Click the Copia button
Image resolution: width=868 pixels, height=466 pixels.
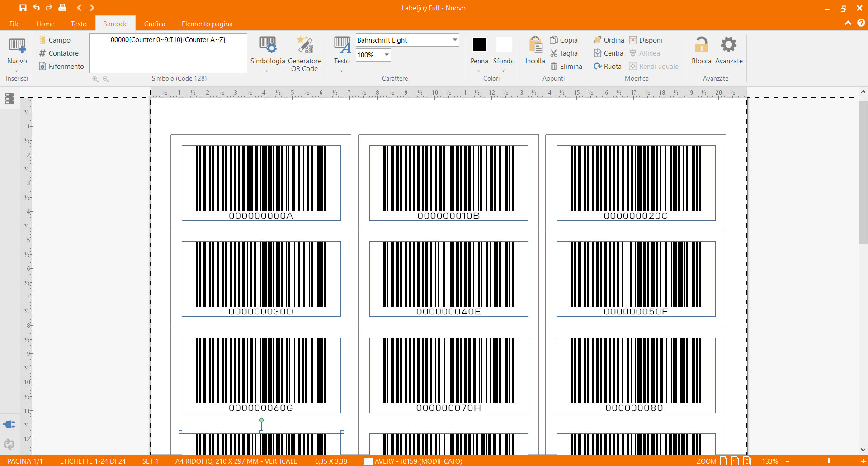click(x=564, y=40)
